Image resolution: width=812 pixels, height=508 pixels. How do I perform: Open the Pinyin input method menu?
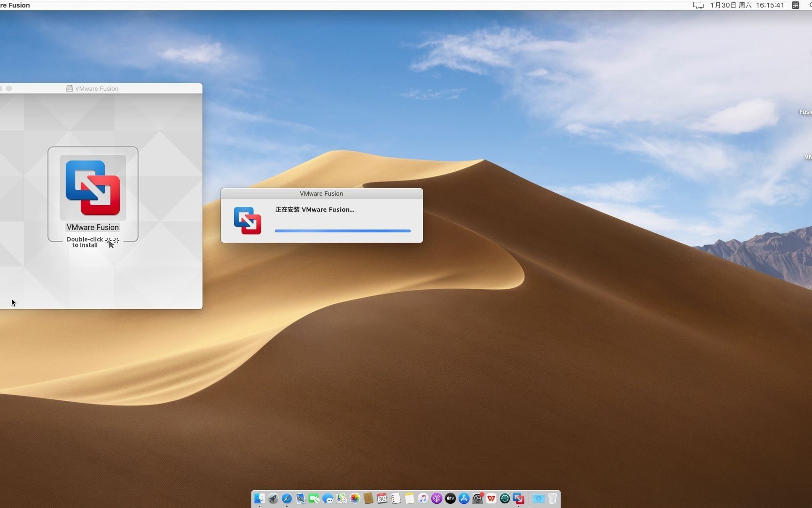(x=795, y=5)
